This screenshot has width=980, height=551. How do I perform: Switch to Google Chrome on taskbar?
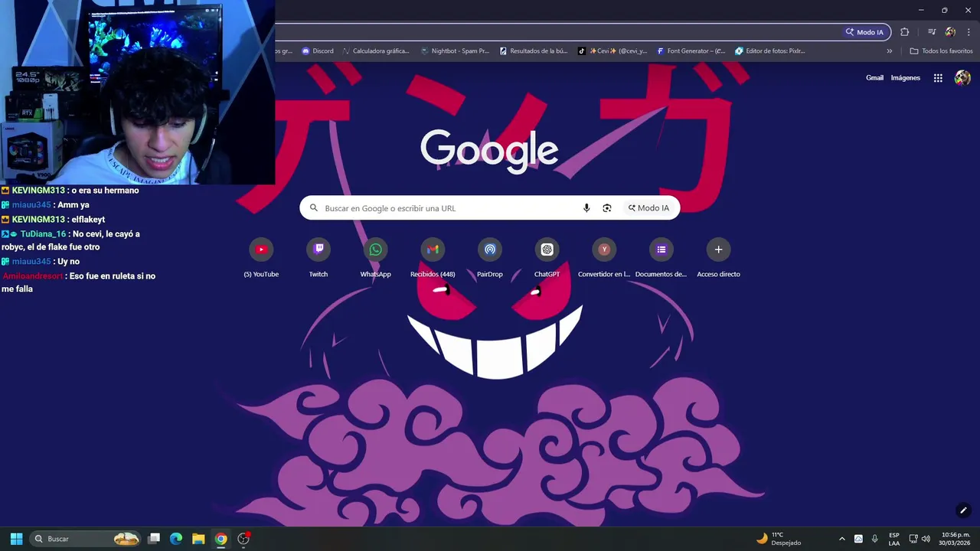click(220, 539)
